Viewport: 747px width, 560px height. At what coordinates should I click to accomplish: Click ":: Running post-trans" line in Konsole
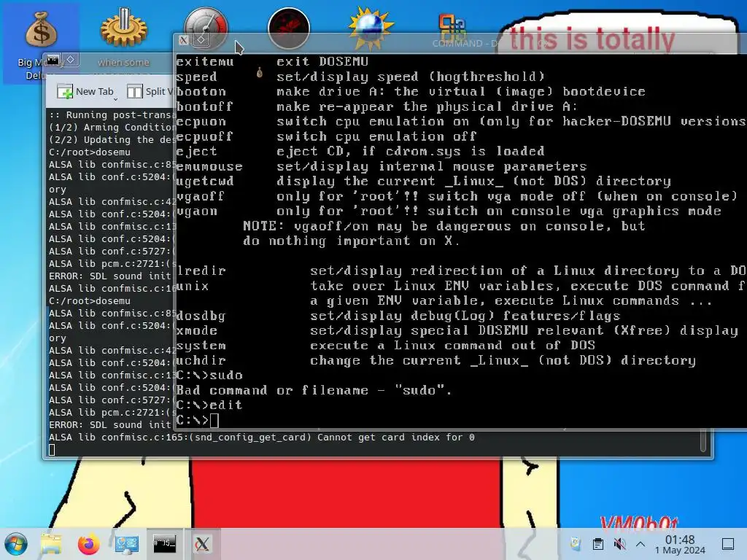[112, 114]
